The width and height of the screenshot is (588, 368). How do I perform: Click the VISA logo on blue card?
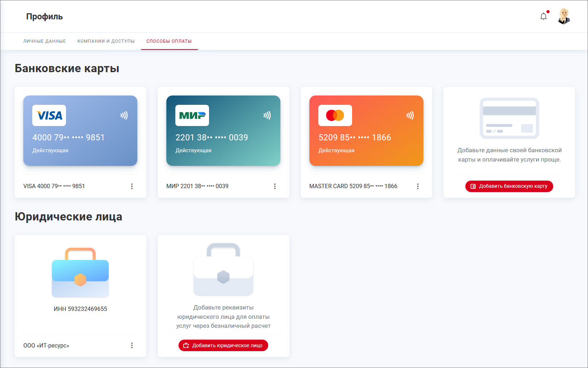point(49,116)
